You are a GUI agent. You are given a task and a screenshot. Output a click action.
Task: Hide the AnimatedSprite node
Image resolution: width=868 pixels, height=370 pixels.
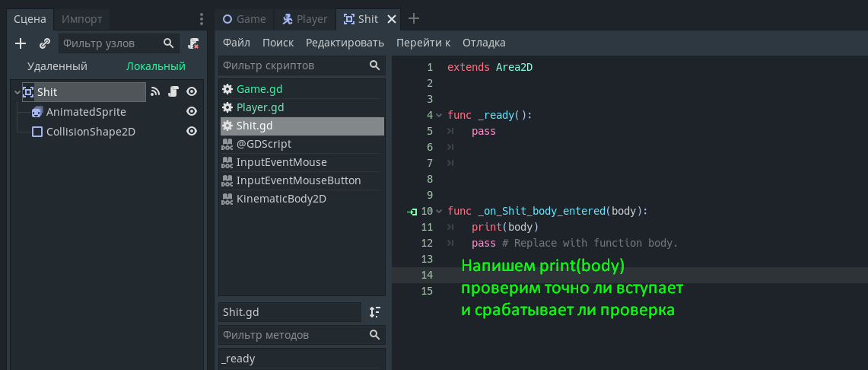point(192,112)
